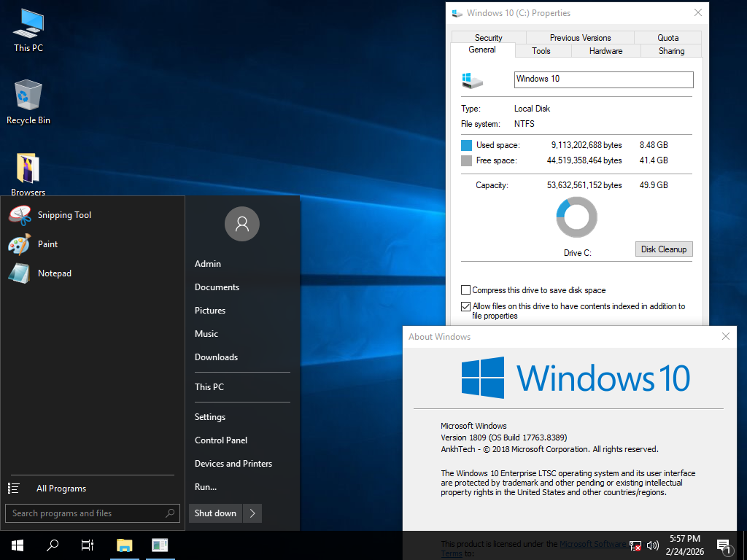Click the volume icon in the system tray

[653, 545]
